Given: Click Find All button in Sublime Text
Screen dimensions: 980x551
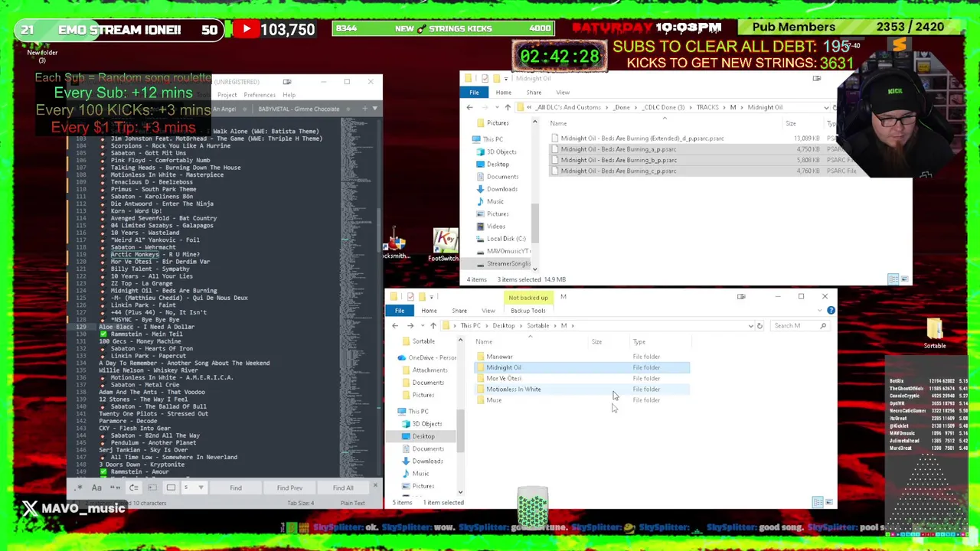Looking at the screenshot, I should click(343, 487).
